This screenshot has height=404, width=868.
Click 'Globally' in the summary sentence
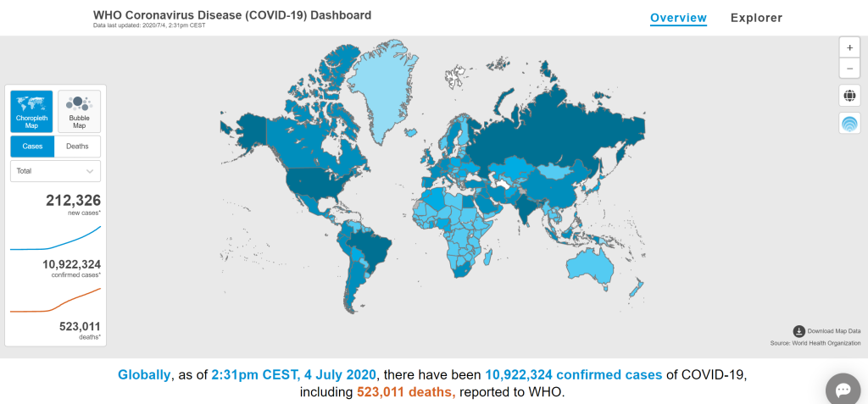tap(144, 374)
